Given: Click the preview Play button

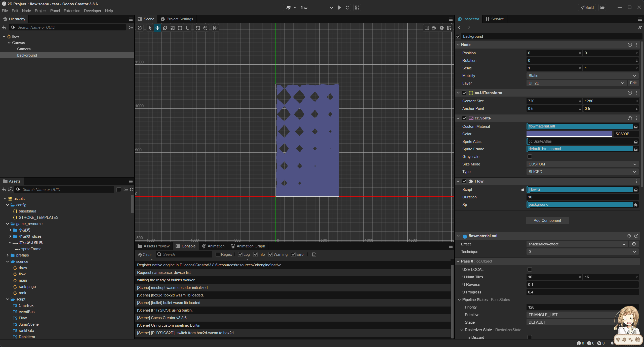Looking at the screenshot, I should pos(339,8).
